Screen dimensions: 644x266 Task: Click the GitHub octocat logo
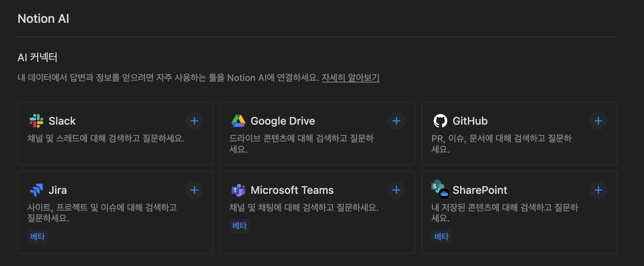[440, 121]
